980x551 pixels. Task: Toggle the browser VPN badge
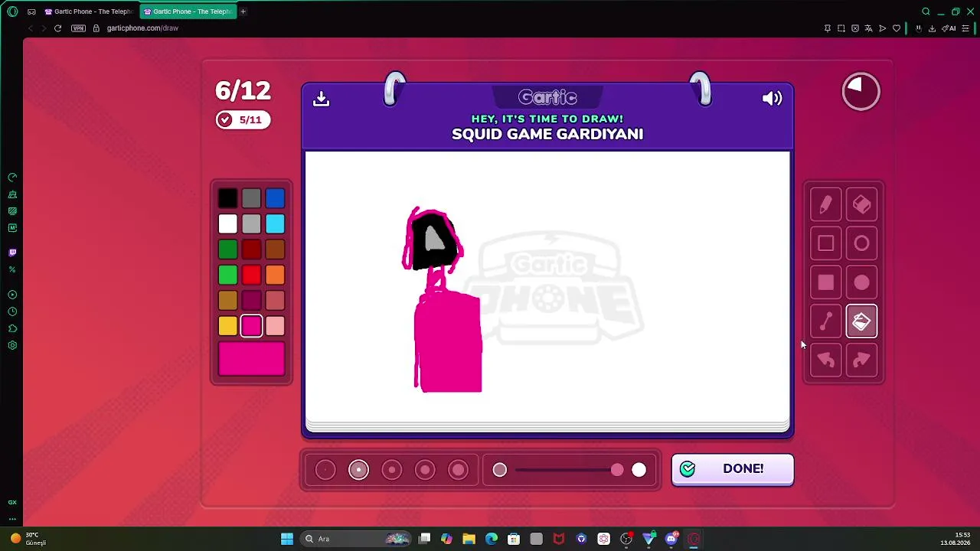78,28
